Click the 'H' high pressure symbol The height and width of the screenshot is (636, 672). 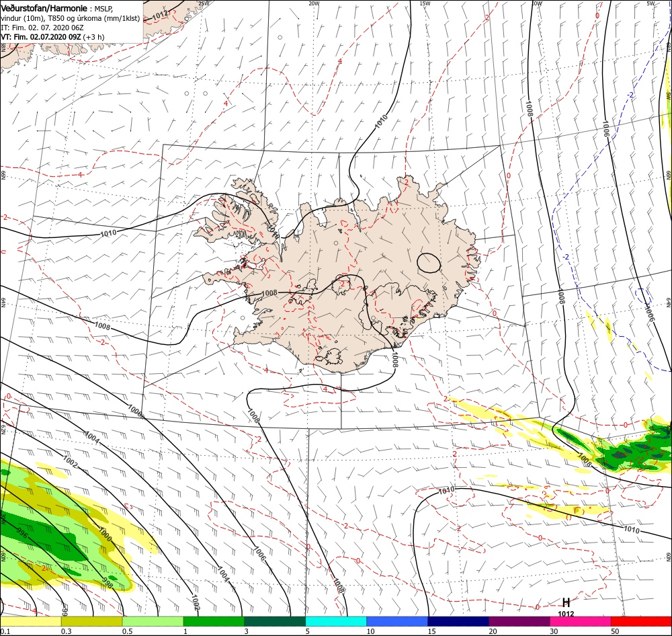[566, 602]
